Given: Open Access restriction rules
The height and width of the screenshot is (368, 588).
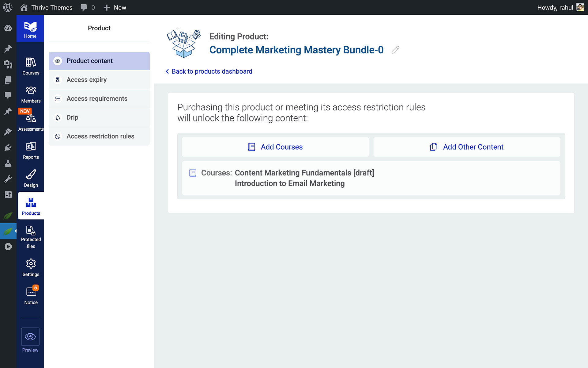Looking at the screenshot, I should point(100,136).
